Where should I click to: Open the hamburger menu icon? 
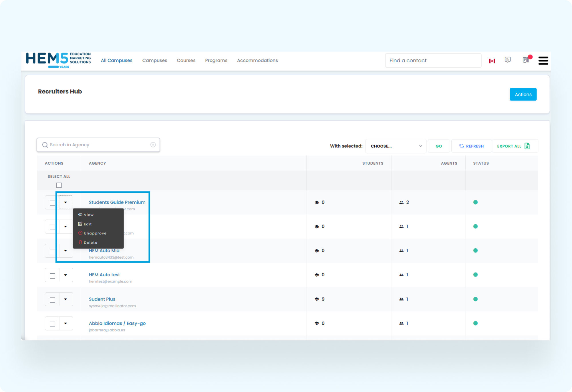(x=543, y=61)
